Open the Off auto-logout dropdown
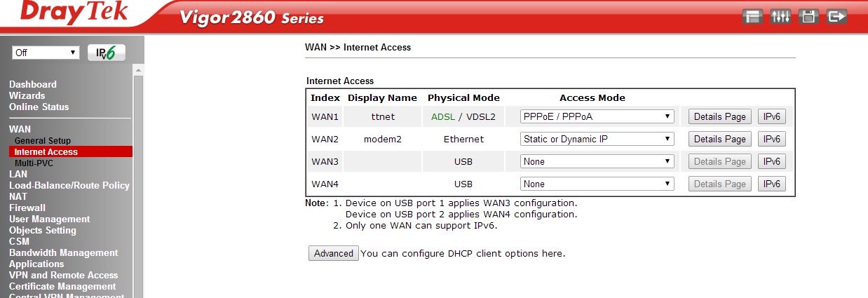This screenshot has width=868, height=298. [46, 53]
